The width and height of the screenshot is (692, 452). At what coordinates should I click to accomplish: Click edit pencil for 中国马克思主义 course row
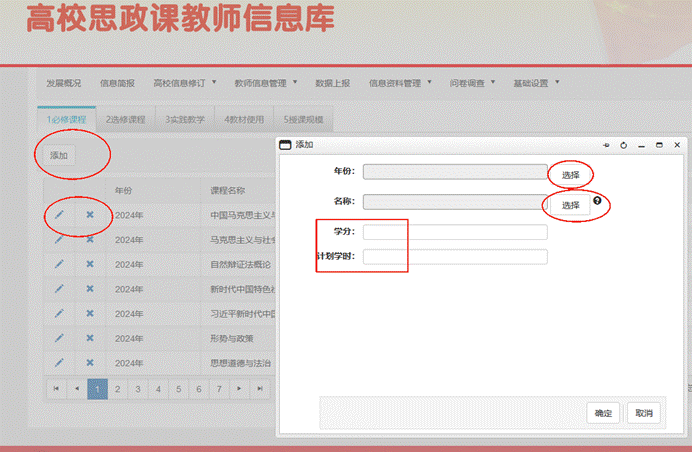[58, 215]
